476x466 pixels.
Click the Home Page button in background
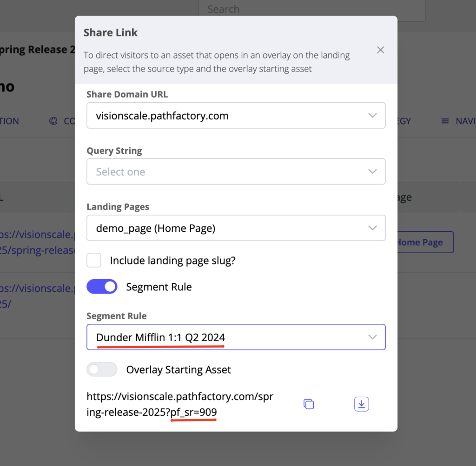tap(426, 242)
